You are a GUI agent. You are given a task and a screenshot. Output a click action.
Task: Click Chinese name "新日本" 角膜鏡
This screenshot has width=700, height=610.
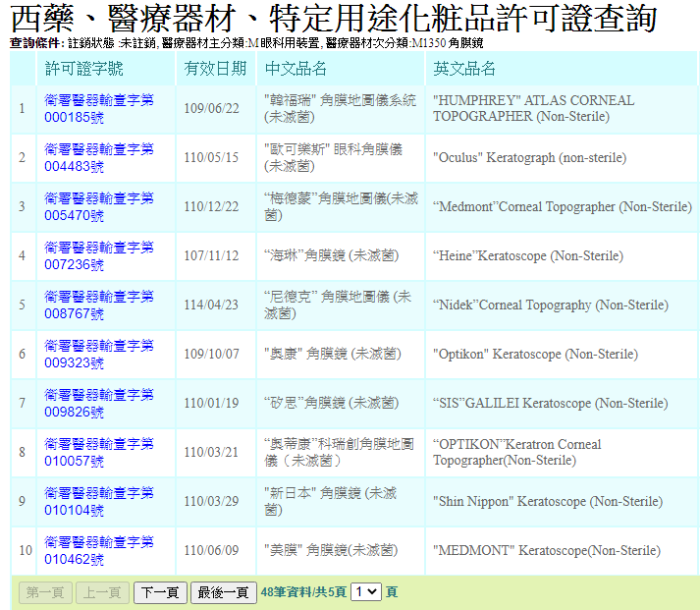330,502
